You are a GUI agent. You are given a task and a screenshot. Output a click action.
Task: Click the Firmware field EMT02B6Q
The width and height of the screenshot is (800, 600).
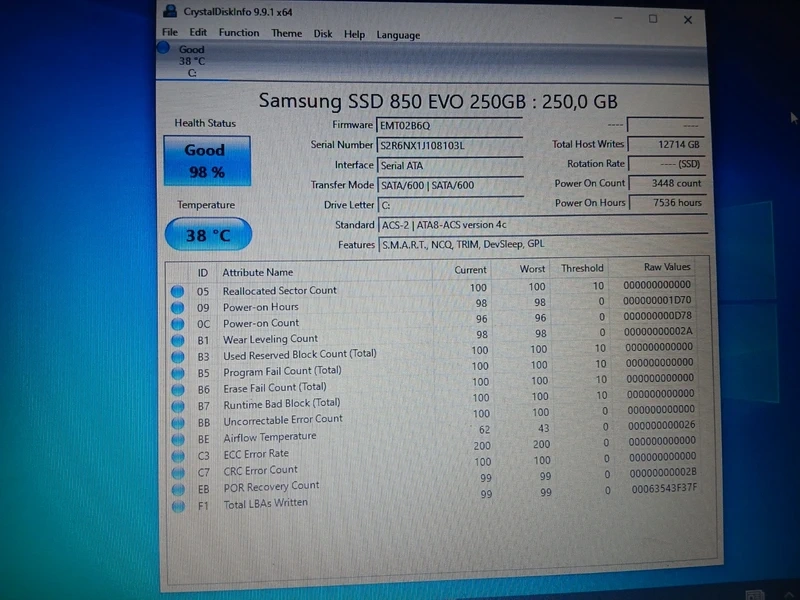(x=449, y=126)
